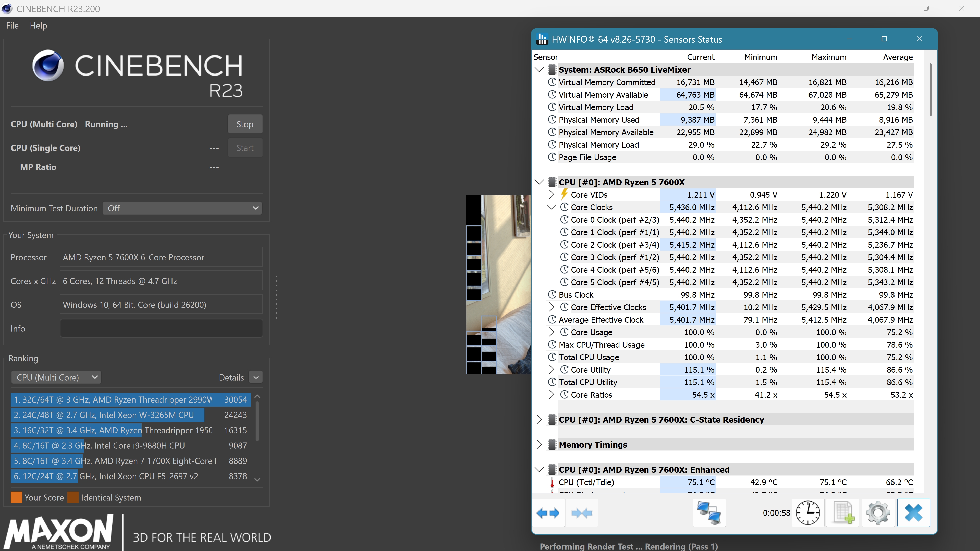Click the Core VIDs lightning bolt icon
The height and width of the screenshot is (551, 980).
click(x=564, y=194)
